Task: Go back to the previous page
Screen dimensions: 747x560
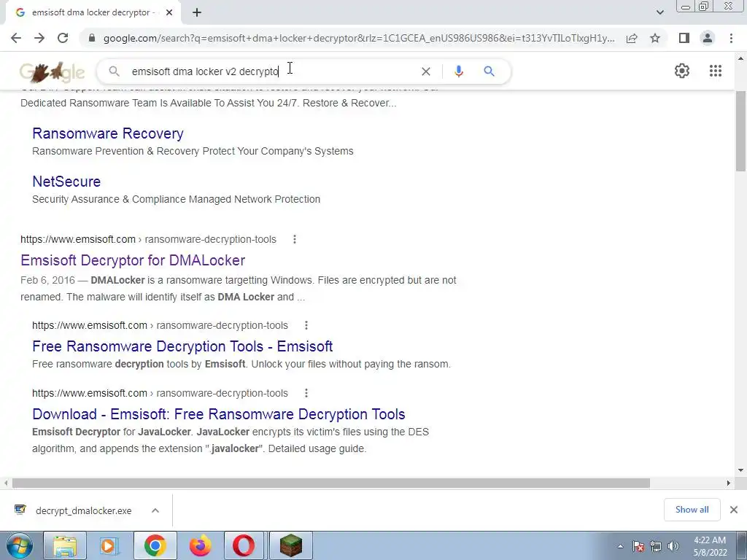Action: (16, 38)
